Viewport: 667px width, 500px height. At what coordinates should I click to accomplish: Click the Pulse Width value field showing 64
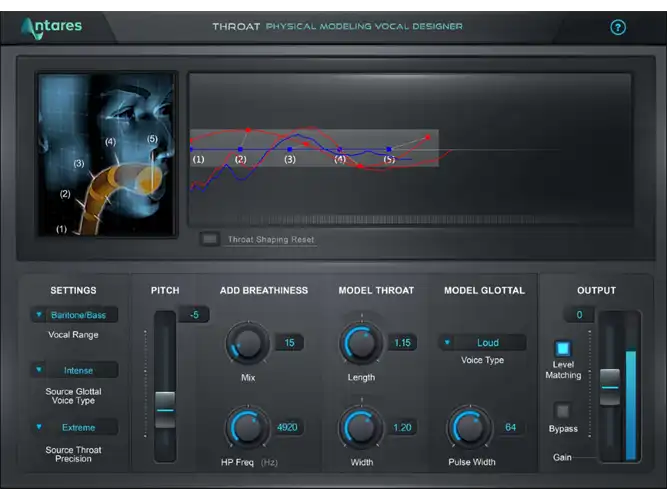point(510,427)
